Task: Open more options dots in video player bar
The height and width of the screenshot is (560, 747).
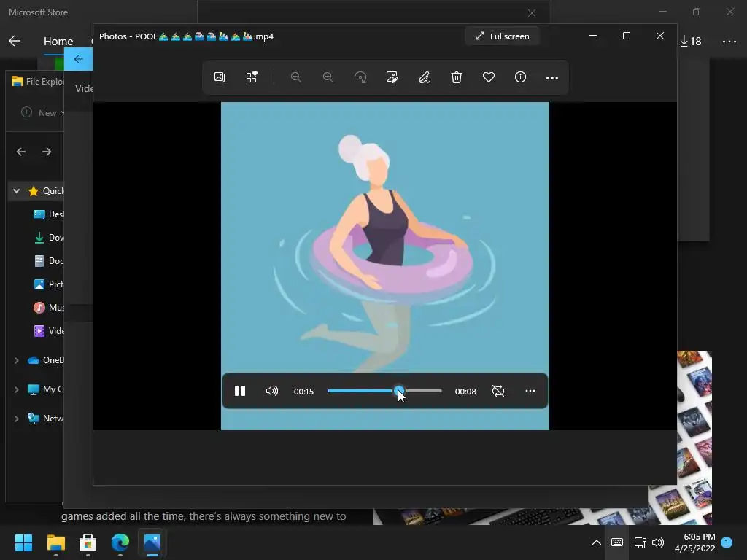Action: point(530,391)
